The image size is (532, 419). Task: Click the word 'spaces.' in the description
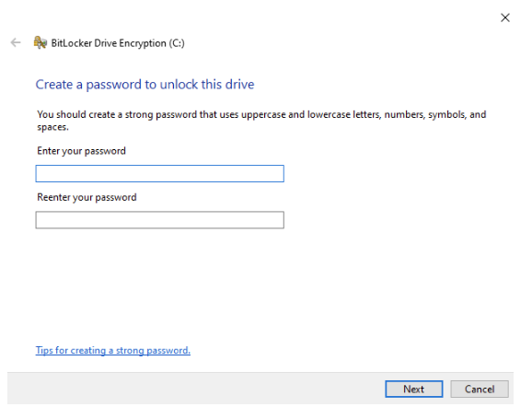click(53, 127)
